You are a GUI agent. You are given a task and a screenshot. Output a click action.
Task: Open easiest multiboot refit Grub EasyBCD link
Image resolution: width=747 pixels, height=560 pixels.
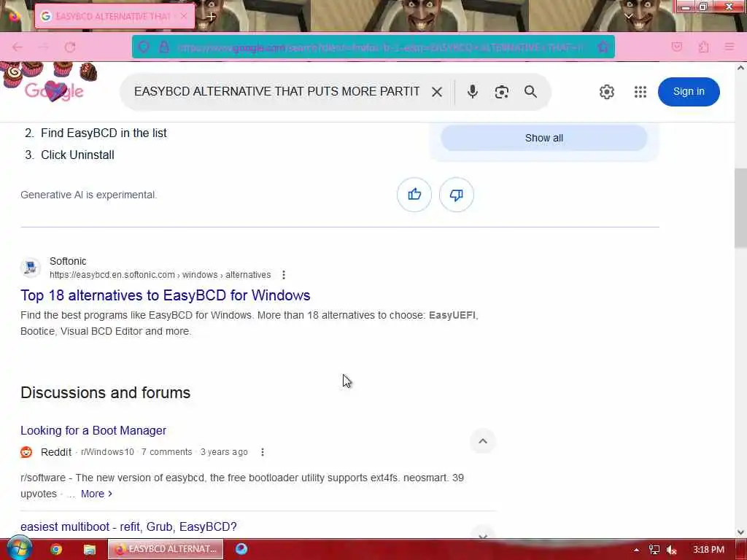(x=128, y=526)
